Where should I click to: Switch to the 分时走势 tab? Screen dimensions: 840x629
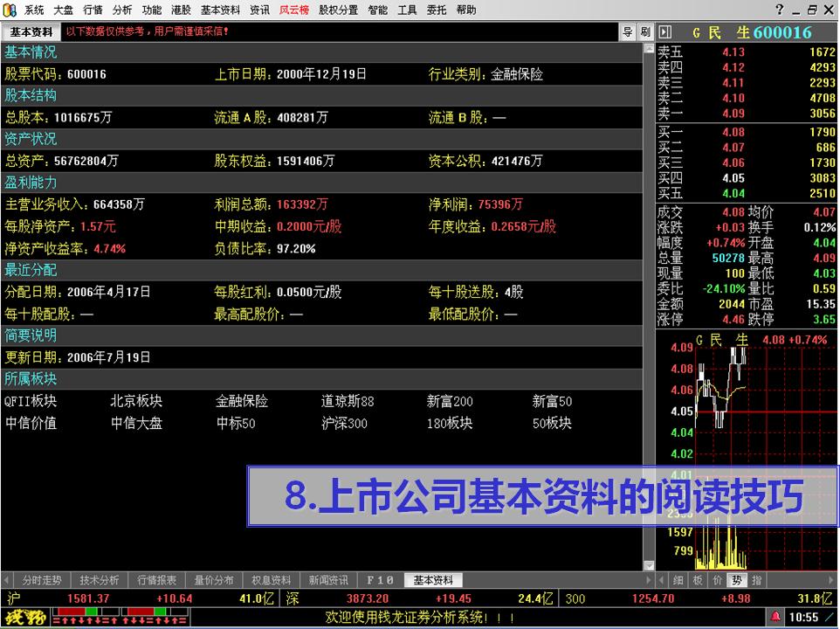(42, 580)
